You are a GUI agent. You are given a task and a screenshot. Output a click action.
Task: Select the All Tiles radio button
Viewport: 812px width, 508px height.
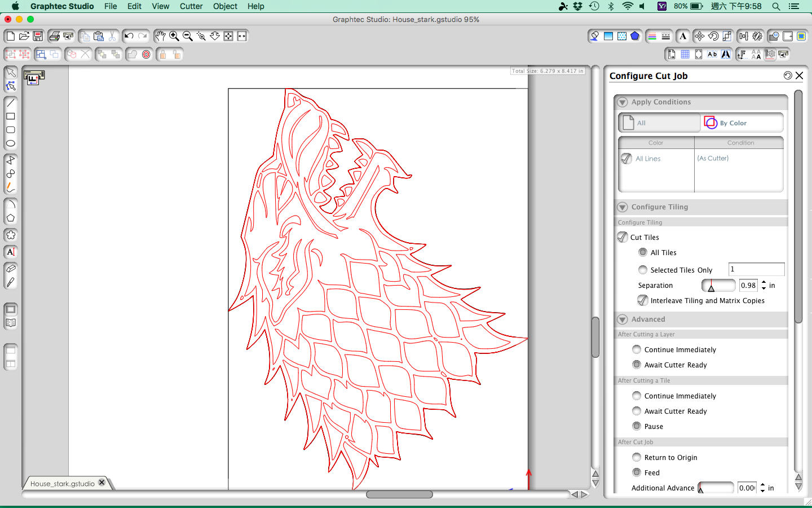pos(643,252)
